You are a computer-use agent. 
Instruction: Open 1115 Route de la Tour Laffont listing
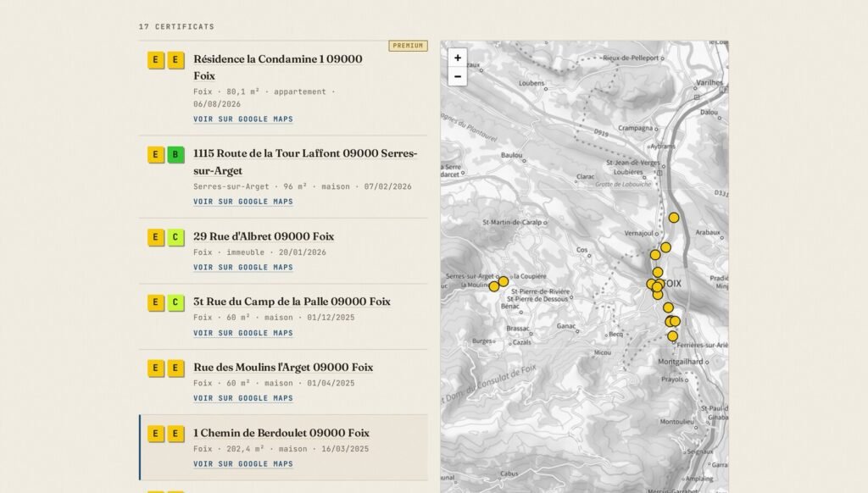point(305,162)
